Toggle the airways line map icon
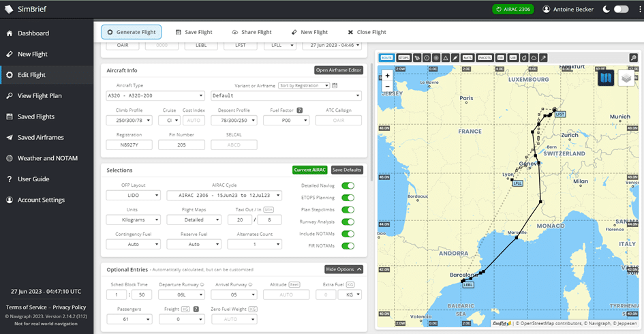This screenshot has height=334, width=644. (455, 58)
